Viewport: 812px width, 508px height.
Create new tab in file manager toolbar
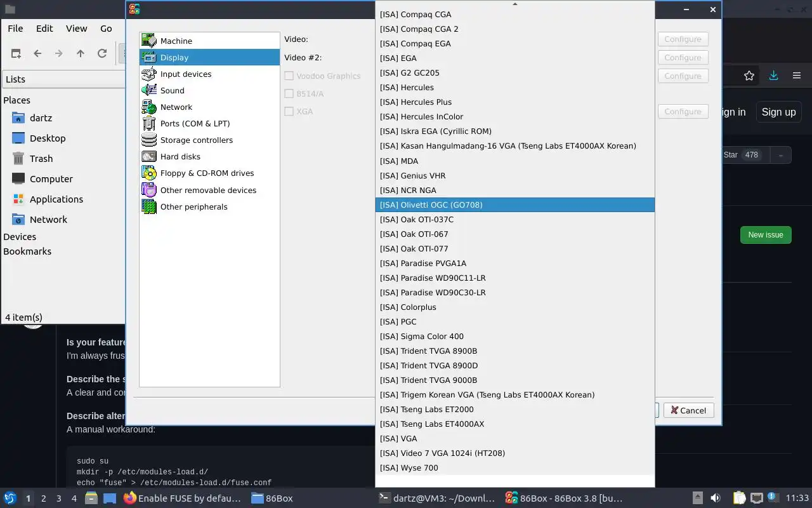16,53
